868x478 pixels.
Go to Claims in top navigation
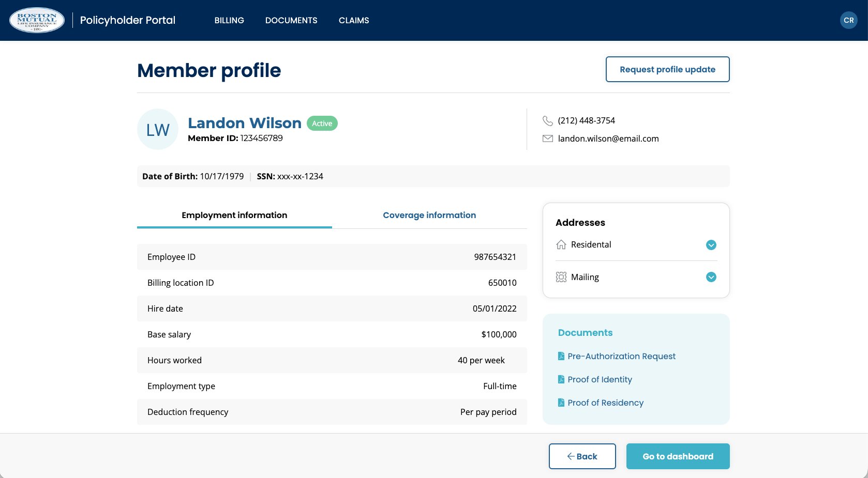click(354, 20)
